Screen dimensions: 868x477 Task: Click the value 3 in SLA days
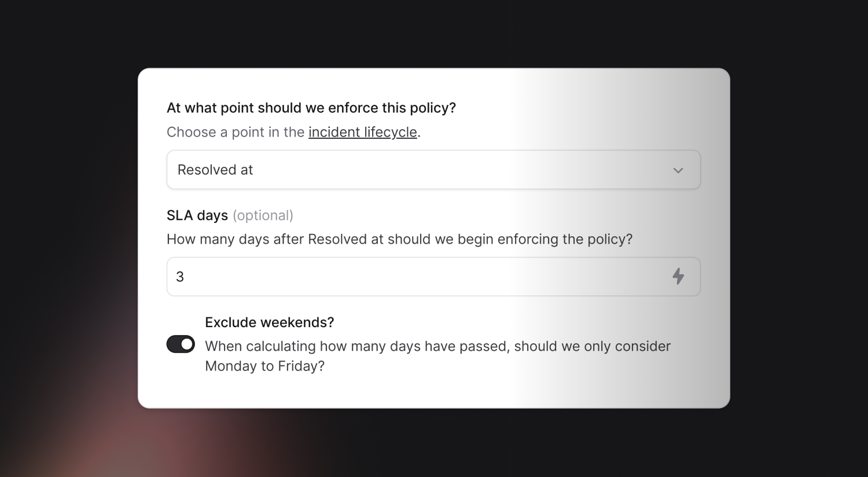tap(180, 277)
